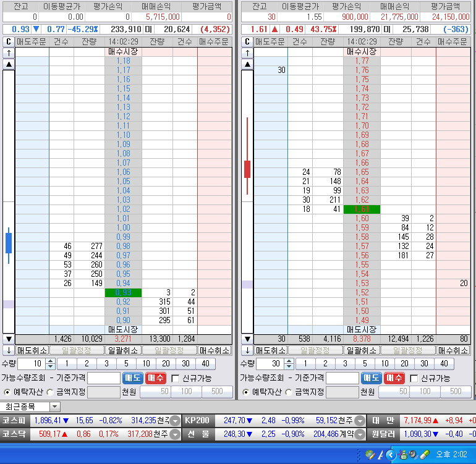Enable 신규가능 checkbox in left panel

coord(176,378)
